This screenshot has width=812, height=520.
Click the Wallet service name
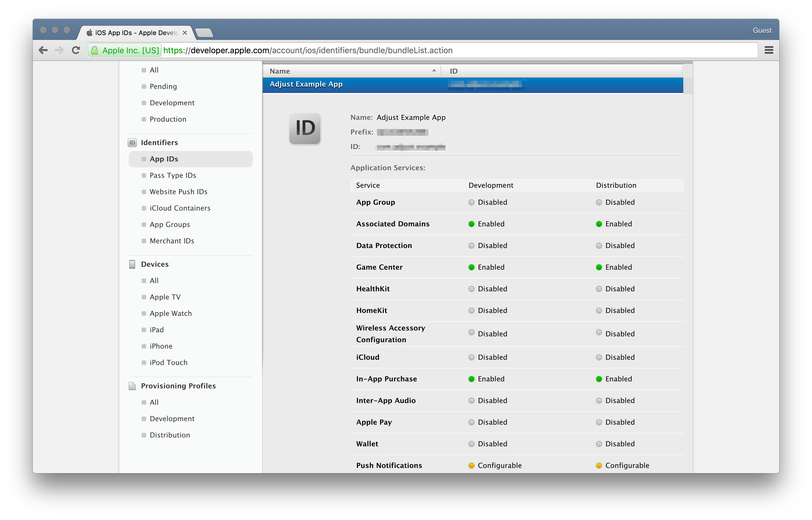(x=367, y=444)
